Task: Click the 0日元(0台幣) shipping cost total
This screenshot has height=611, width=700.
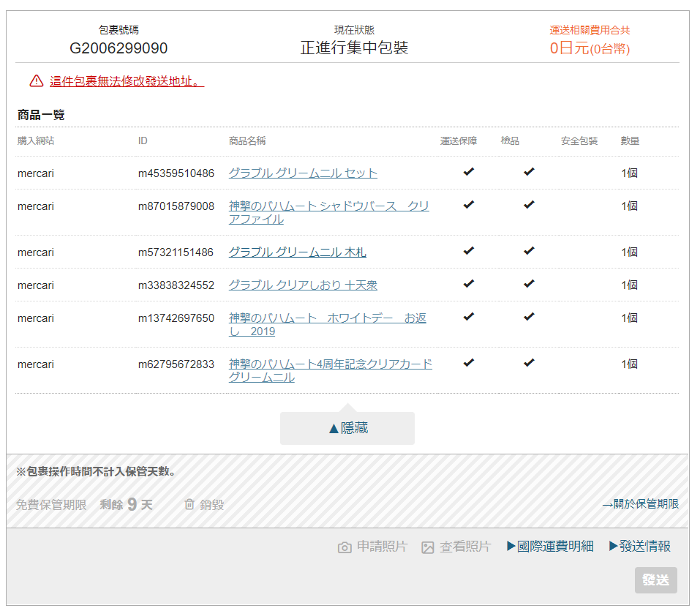Action: (x=590, y=48)
